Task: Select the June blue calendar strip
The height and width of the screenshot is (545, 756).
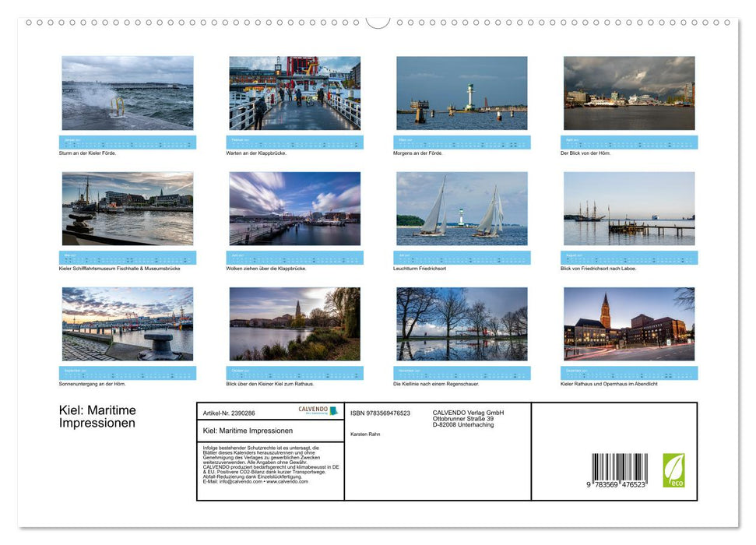Action: [294, 258]
